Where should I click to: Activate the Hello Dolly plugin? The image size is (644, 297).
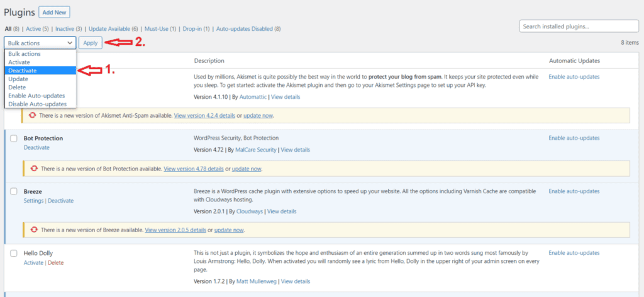click(x=33, y=262)
